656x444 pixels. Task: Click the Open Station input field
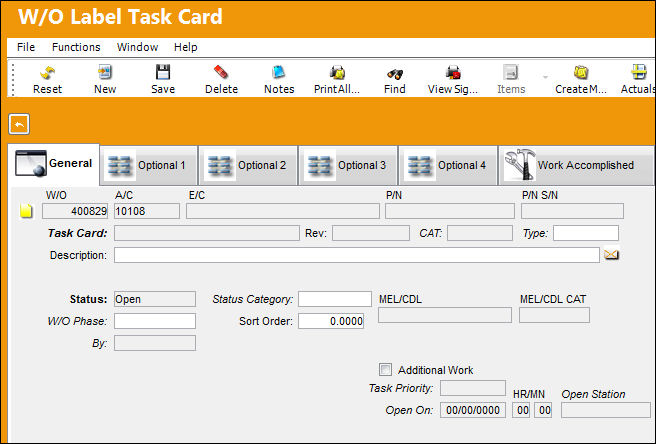[x=606, y=410]
